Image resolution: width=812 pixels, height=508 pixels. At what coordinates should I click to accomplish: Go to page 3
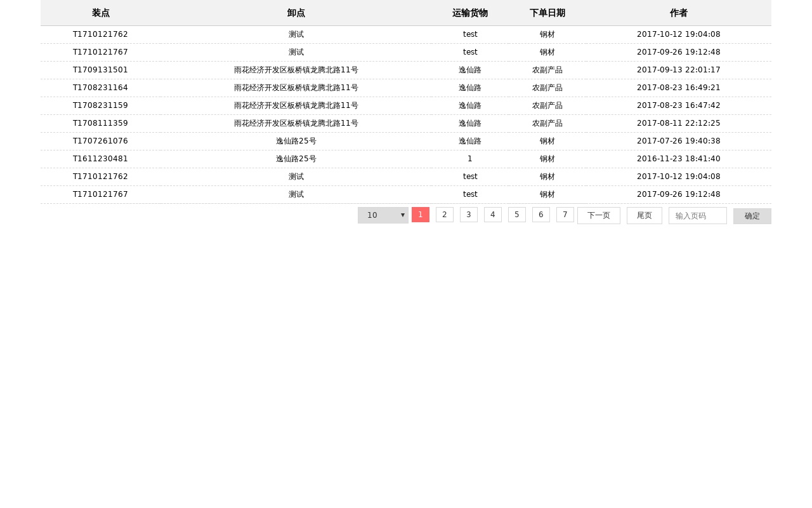(469, 215)
